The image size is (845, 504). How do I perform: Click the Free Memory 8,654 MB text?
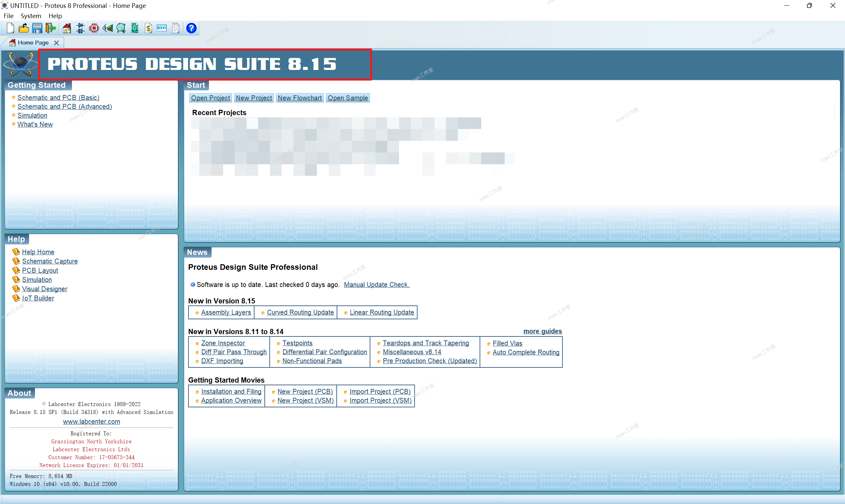[x=41, y=476]
